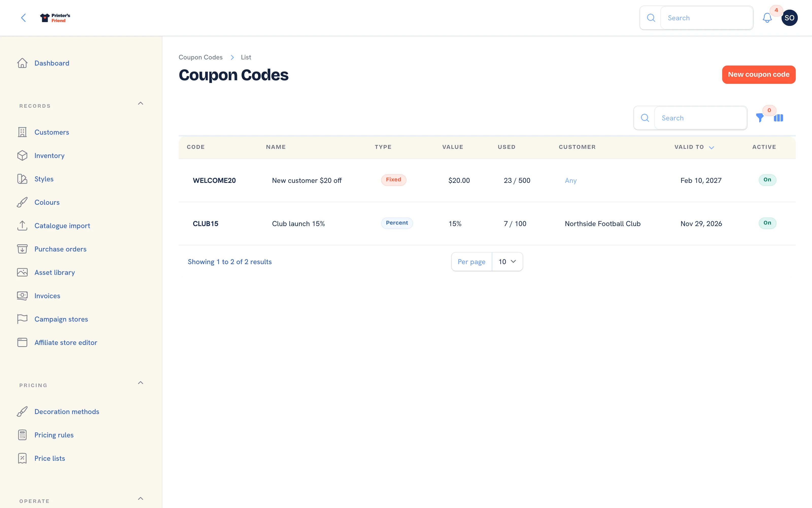The width and height of the screenshot is (812, 508).
Task: Click the table Search input field
Action: click(700, 118)
